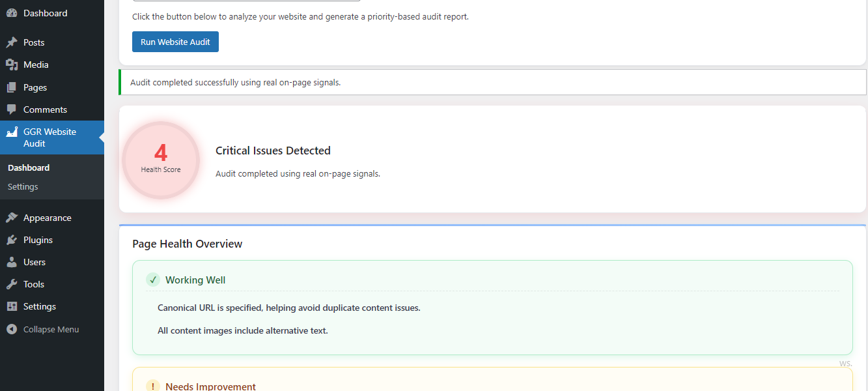Click the green Working Well checkmark icon
This screenshot has height=391, width=868.
(x=152, y=279)
